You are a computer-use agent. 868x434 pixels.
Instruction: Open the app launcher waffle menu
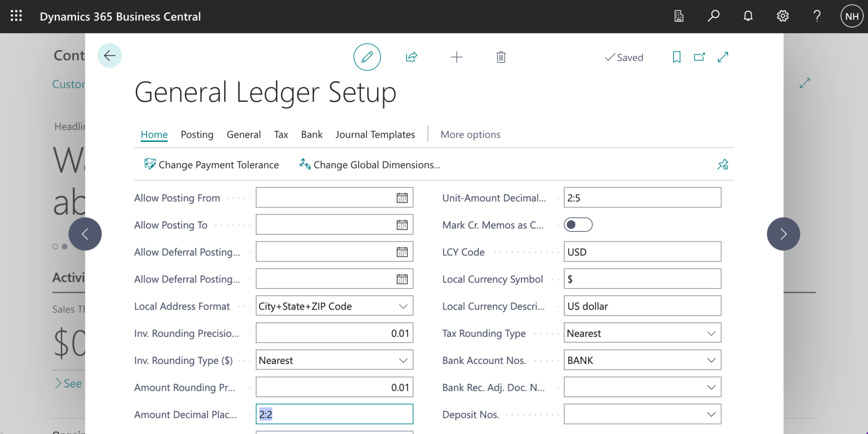[x=16, y=16]
